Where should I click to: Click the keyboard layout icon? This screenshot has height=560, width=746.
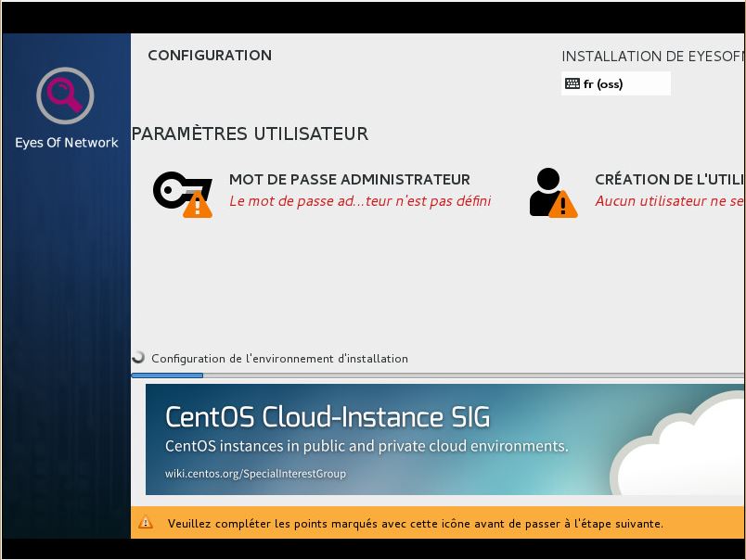[572, 83]
